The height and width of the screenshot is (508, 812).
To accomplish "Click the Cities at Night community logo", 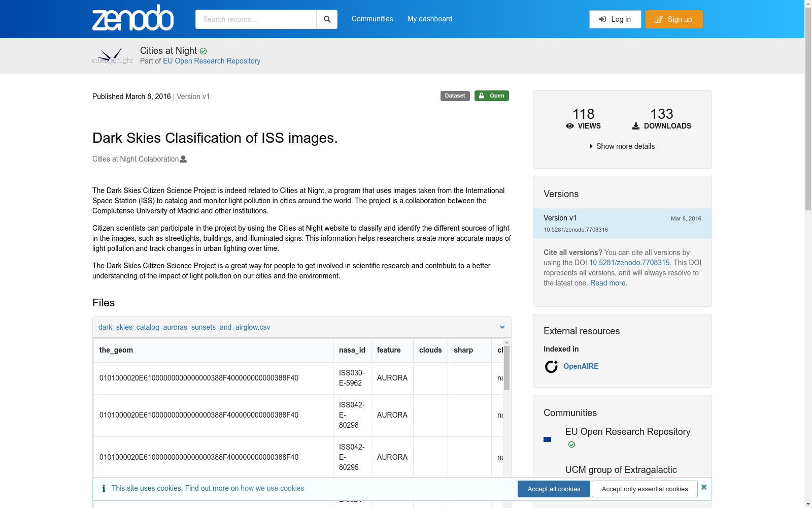I will (113, 56).
